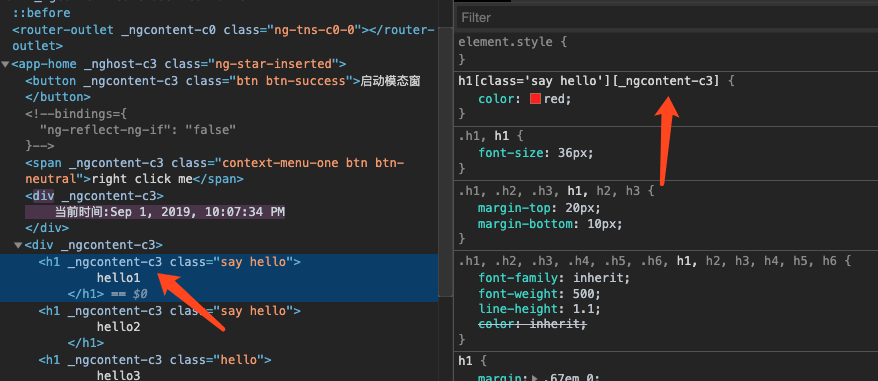Click the red color swatch next to red
This screenshot has height=381, width=878.
[x=535, y=99]
